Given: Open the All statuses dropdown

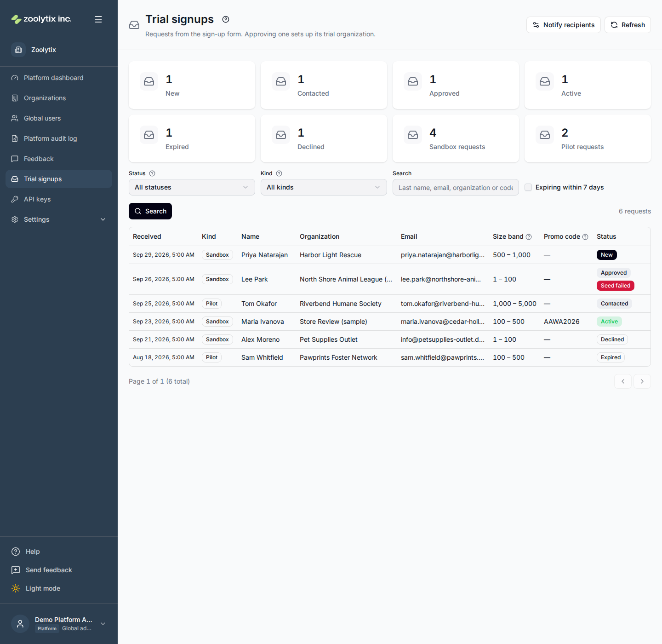Looking at the screenshot, I should coord(192,187).
